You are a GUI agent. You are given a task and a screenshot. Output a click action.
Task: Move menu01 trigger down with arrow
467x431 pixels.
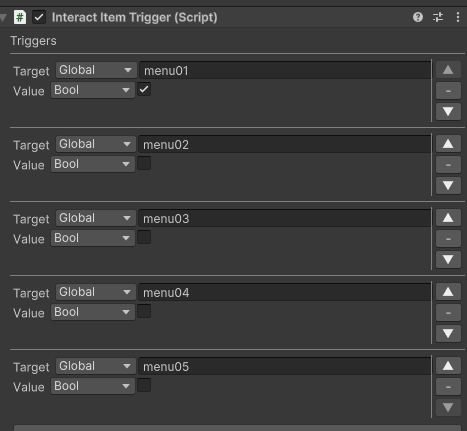448,111
